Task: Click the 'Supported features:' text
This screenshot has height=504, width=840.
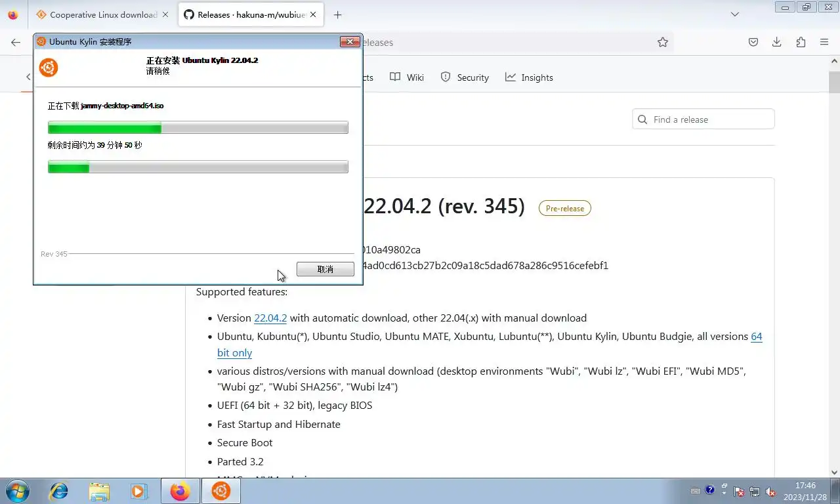Action: click(x=241, y=291)
